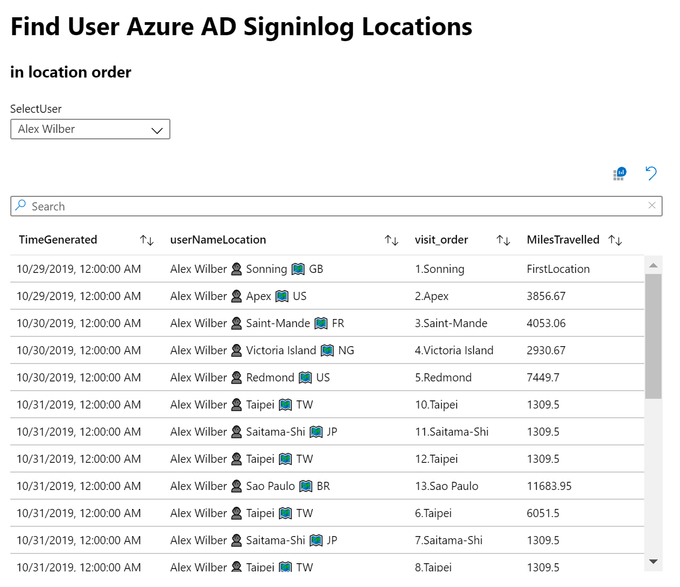The width and height of the screenshot is (680, 587).
Task: Click map icon in Victoria Island row
Action: (327, 351)
